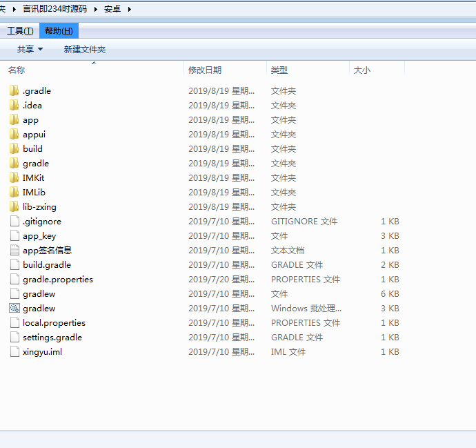Click the 6 KB size cell
Screen dimensions: 476x448
pos(390,294)
